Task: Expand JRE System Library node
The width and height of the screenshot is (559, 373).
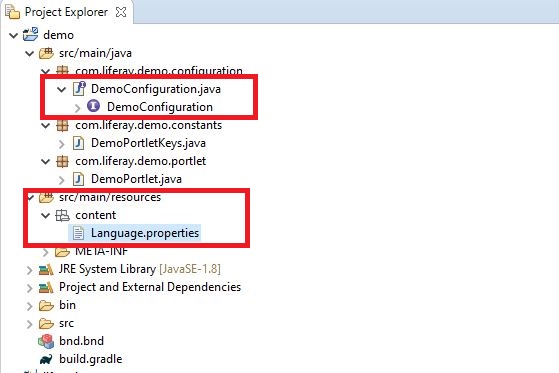Action: click(30, 270)
